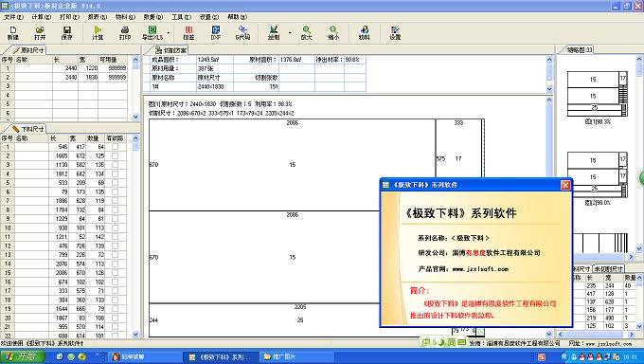Open the 报表 menu
644x364 pixels.
pos(98,17)
